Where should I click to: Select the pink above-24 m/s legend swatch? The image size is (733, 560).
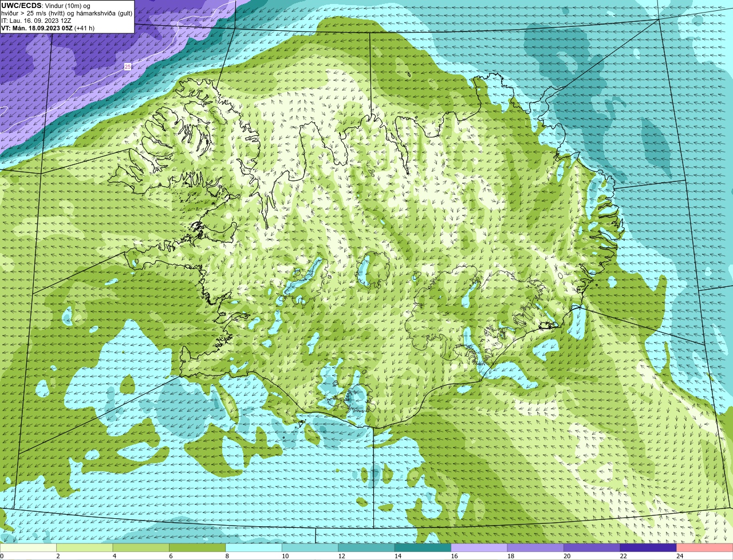pos(705,548)
